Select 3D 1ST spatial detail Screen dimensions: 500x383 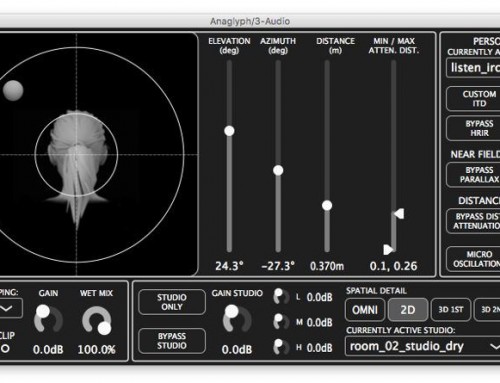pos(451,310)
